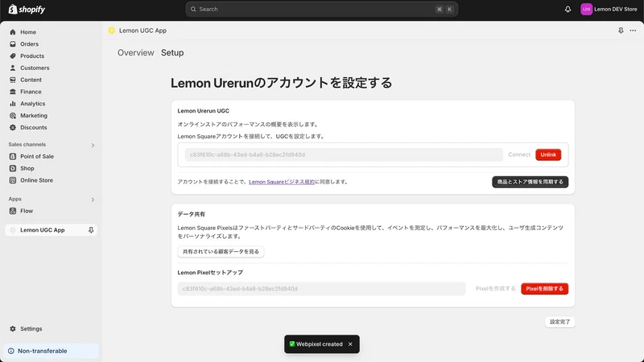Open the Customers person icon
Viewport: 644px width, 362px height.
[x=13, y=68]
